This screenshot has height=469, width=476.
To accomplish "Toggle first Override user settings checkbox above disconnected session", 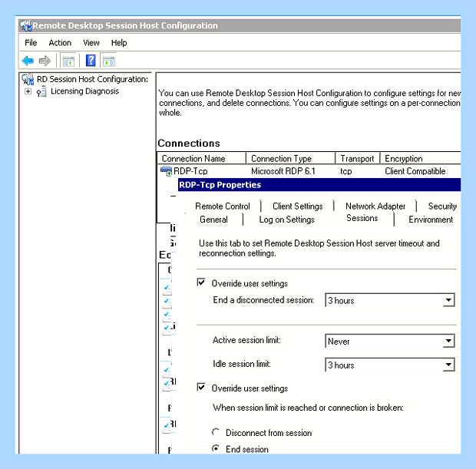I will coord(201,282).
